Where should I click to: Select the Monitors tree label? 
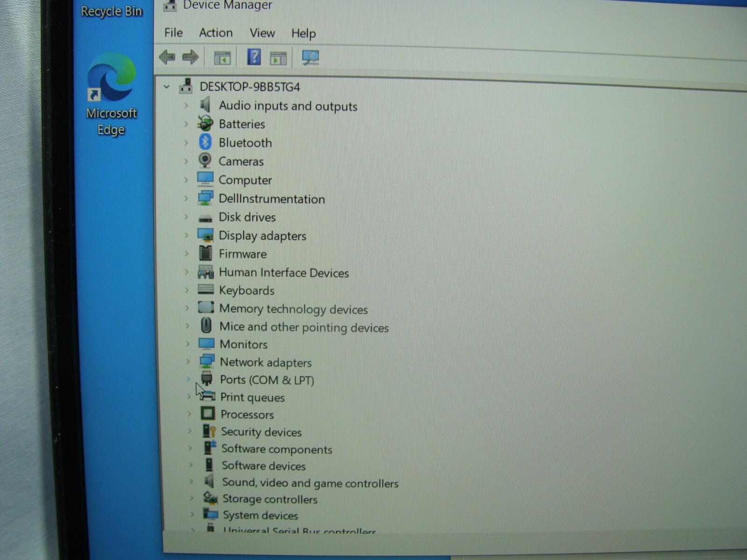point(244,344)
